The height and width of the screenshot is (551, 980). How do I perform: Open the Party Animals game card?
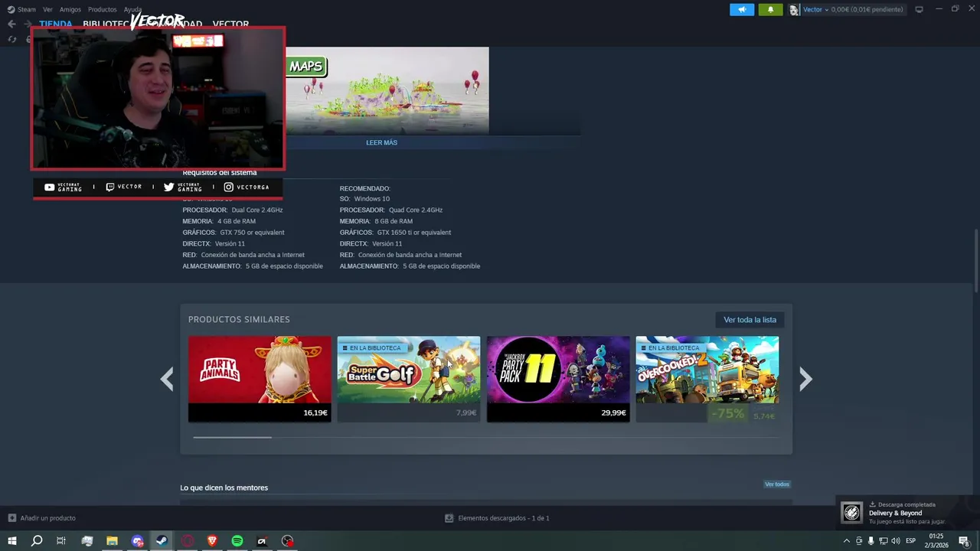[x=260, y=379]
